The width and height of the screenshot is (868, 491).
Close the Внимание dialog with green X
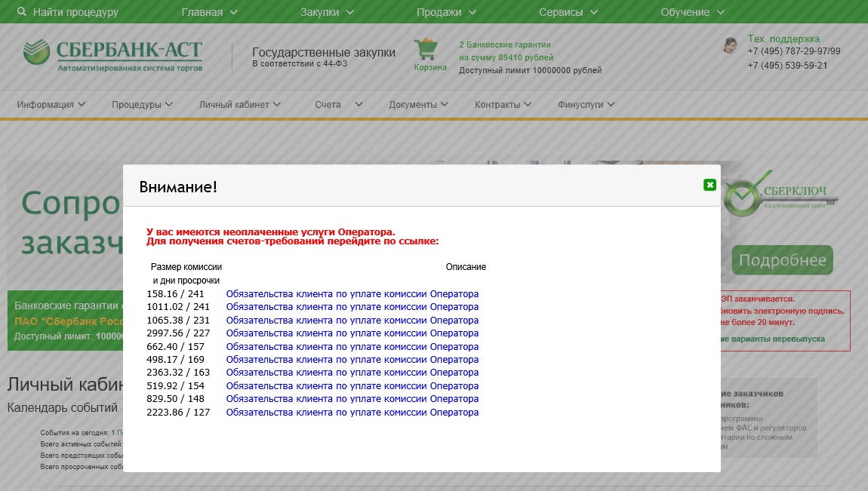click(x=709, y=185)
